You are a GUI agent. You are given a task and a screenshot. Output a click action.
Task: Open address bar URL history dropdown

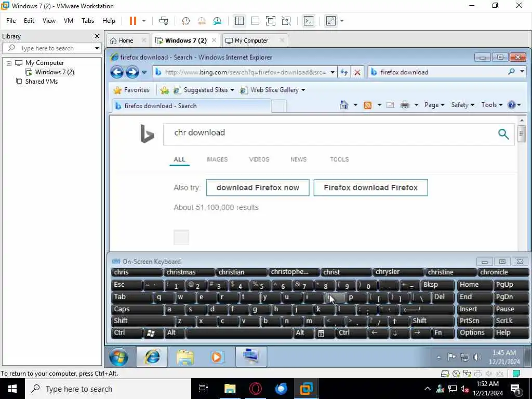[333, 72]
